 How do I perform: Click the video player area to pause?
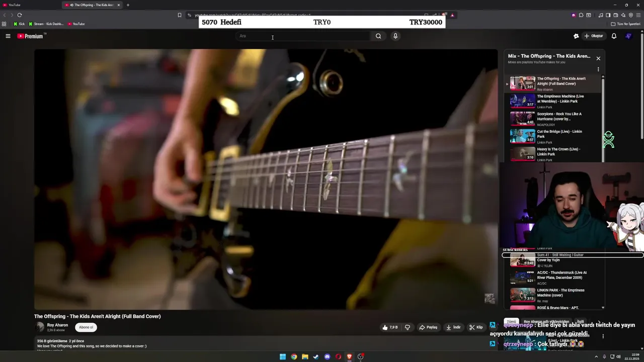coord(266,179)
